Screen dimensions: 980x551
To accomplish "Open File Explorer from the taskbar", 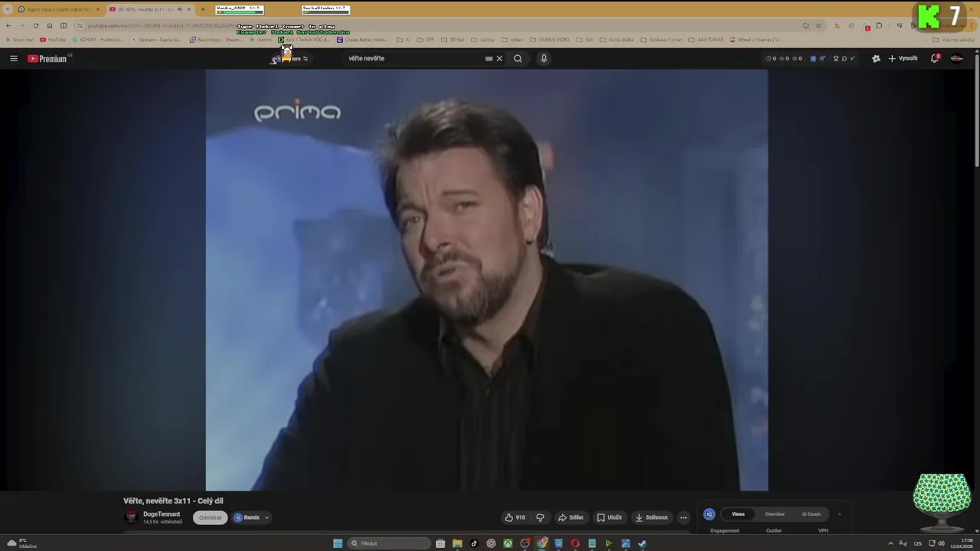I will (457, 543).
